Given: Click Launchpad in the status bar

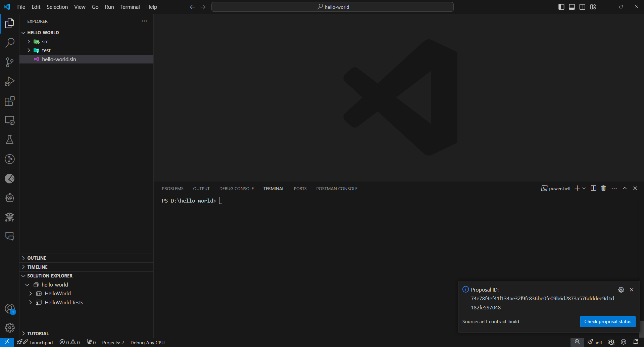Looking at the screenshot, I should [x=35, y=342].
